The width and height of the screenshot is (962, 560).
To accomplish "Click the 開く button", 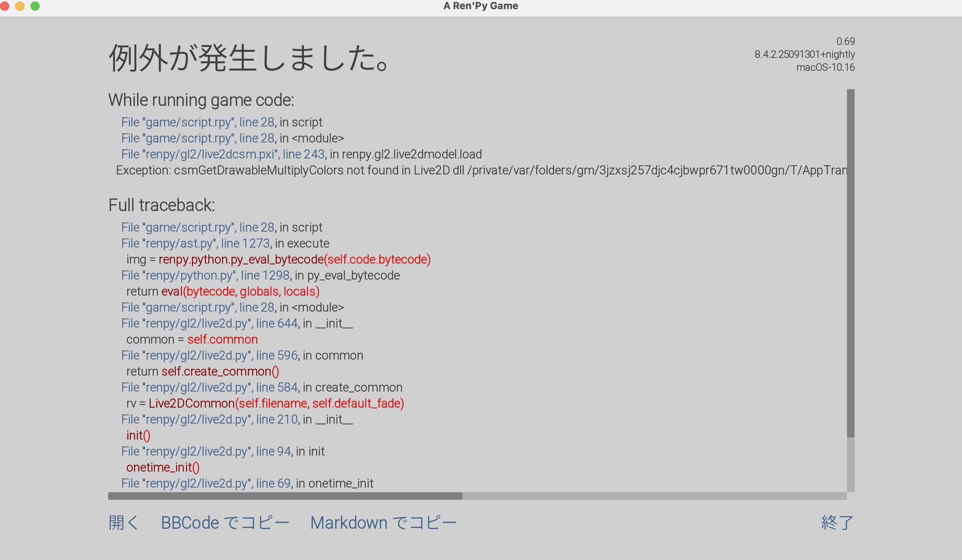I will click(123, 523).
